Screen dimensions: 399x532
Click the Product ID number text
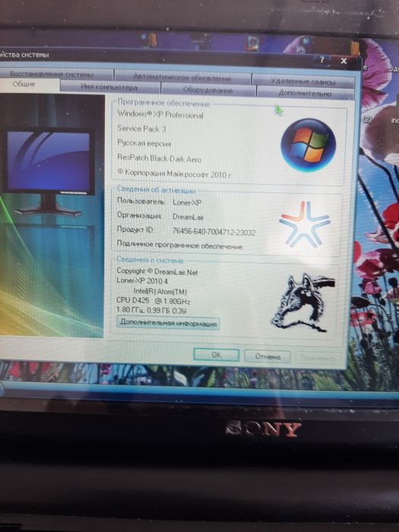tap(214, 231)
